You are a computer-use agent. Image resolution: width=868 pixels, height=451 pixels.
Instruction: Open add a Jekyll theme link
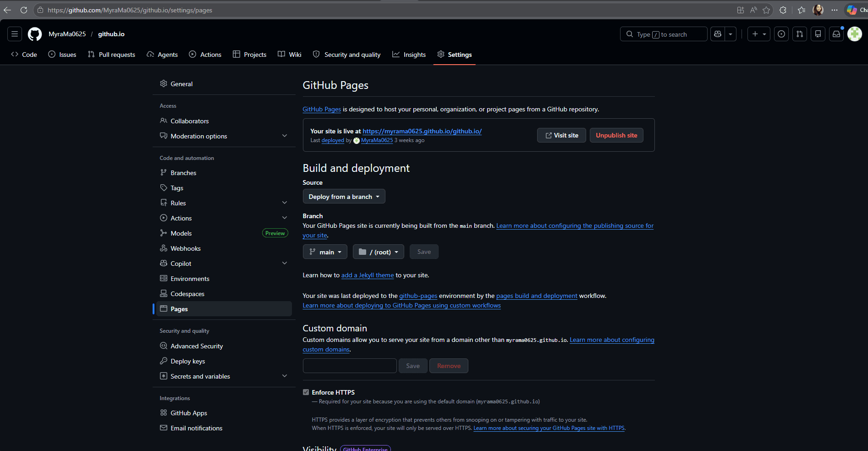[x=368, y=275]
